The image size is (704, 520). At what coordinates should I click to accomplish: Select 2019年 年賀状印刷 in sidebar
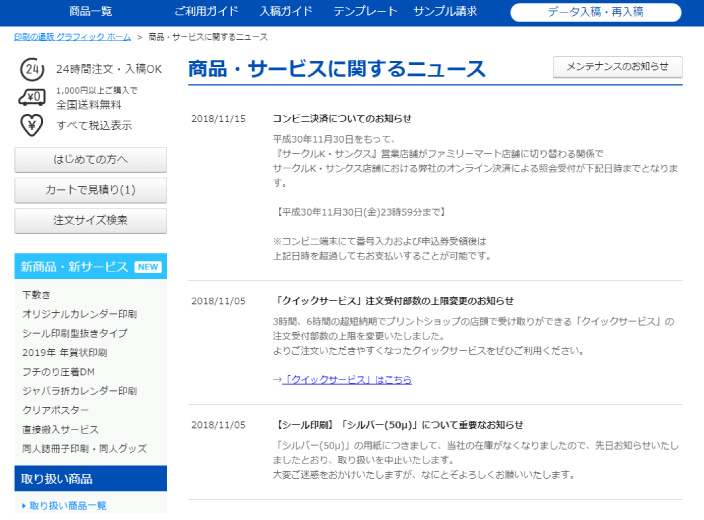65,352
